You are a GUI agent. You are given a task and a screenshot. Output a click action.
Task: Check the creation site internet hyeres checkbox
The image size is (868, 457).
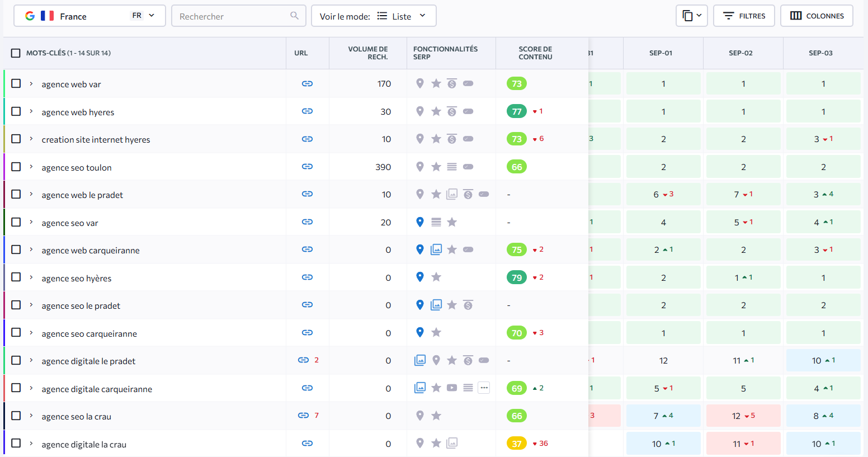pos(16,139)
